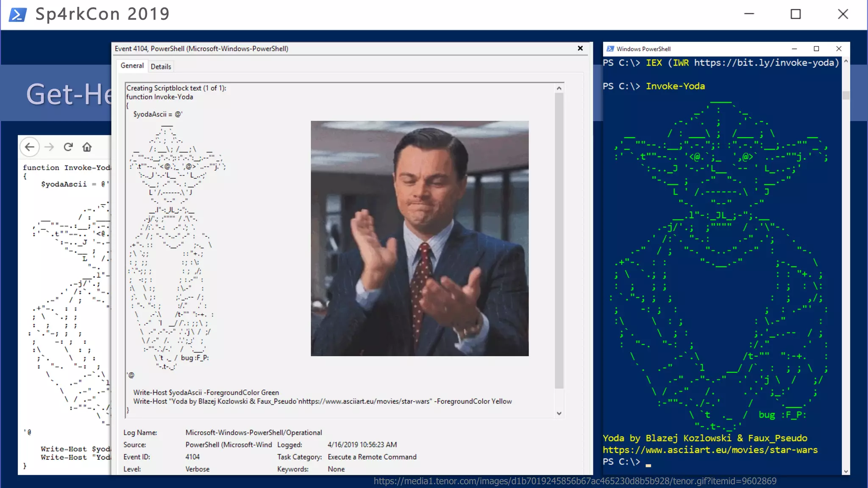
Task: Click PowerShell console scrollbar down arrow
Action: coord(846,471)
